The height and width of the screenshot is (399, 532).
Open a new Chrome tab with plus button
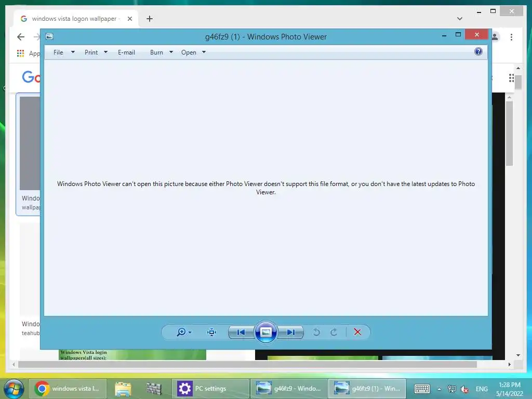[x=150, y=19]
